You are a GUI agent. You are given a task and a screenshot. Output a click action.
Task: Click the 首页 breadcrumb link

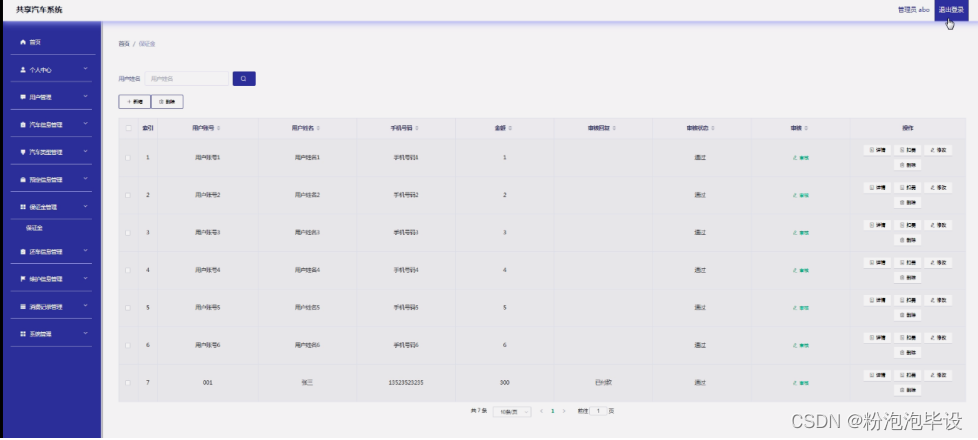[124, 44]
